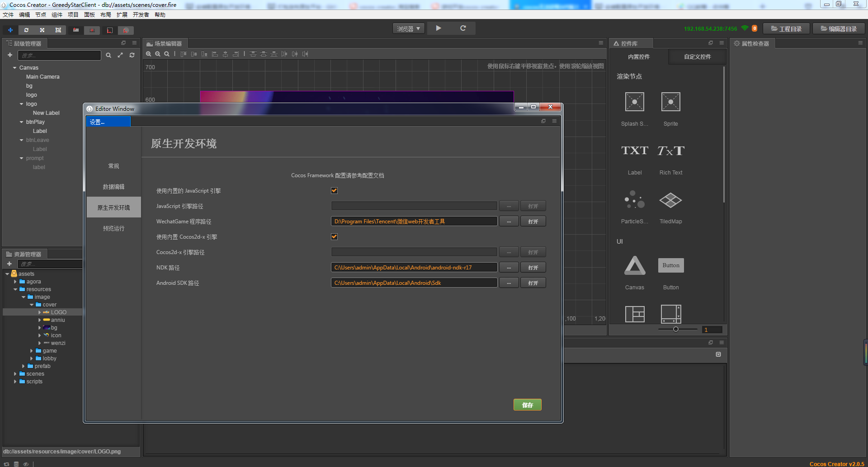Click the add asset plus icon in assets panel
The image size is (868, 467).
9,264
